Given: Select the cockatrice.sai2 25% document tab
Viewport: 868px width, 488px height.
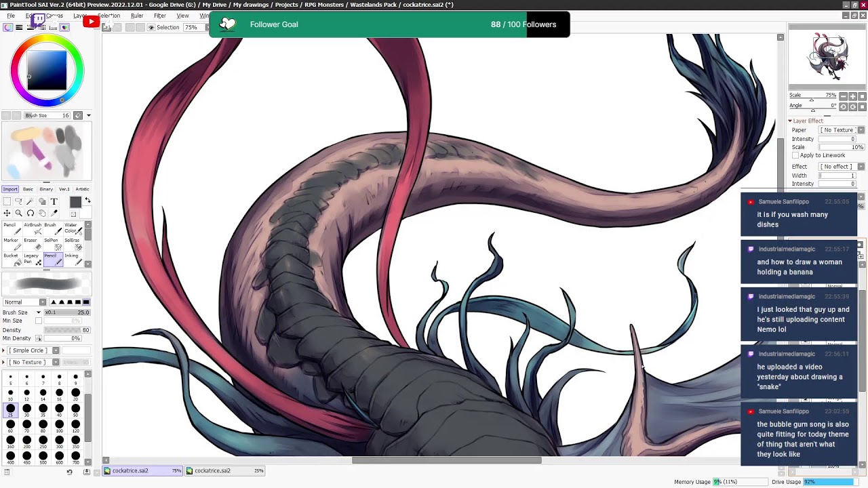Looking at the screenshot, I should coord(226,470).
